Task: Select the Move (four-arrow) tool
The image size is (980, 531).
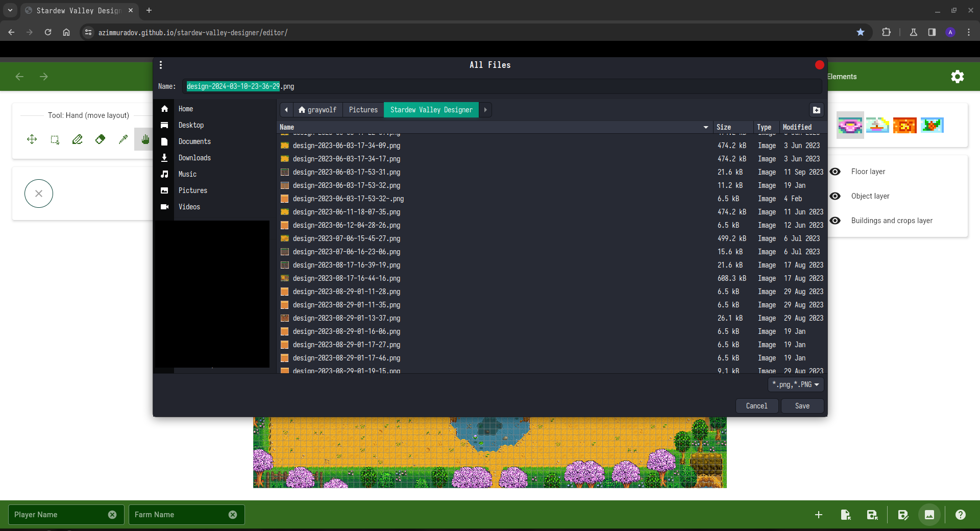Action: pyautogui.click(x=32, y=139)
